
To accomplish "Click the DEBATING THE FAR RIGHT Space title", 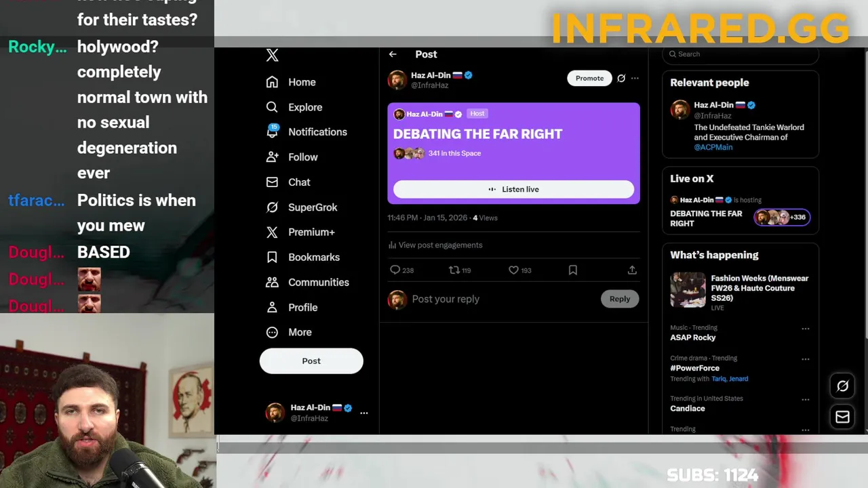I will tap(477, 134).
